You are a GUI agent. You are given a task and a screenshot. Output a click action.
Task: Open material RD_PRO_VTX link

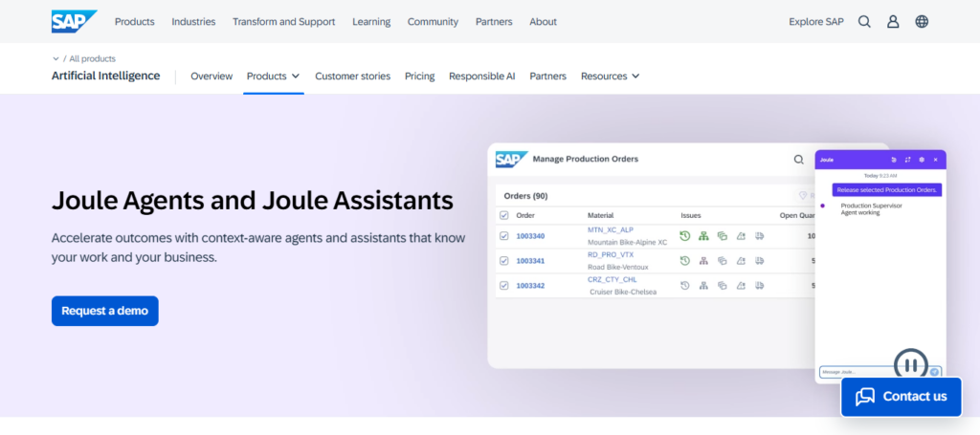(610, 254)
